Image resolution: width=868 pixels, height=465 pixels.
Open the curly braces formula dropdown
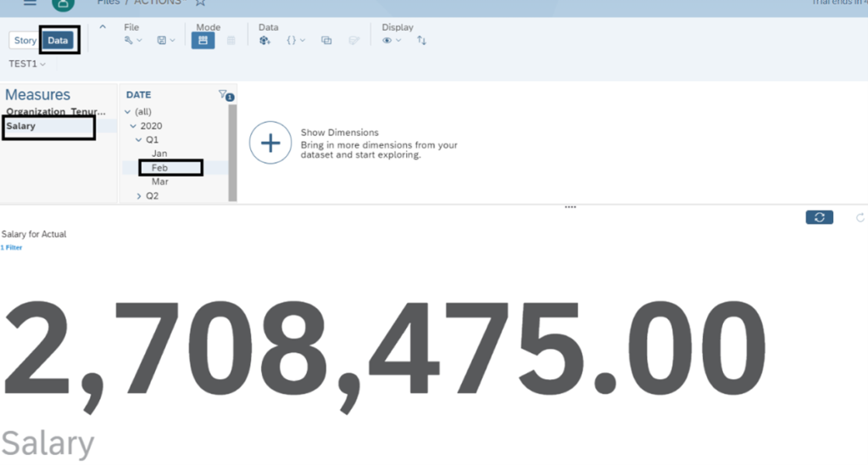pyautogui.click(x=296, y=41)
